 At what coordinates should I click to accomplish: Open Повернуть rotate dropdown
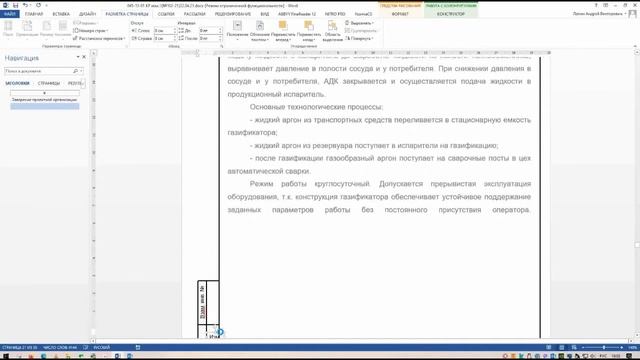coord(359,38)
